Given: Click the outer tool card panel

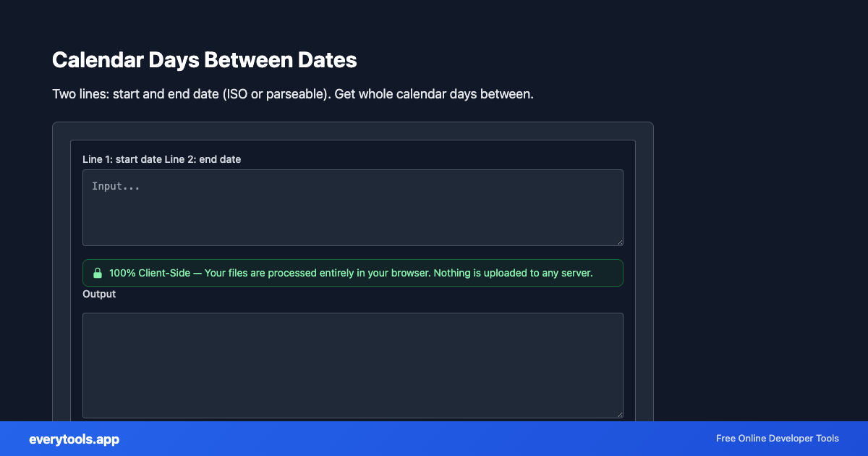Looking at the screenshot, I should click(353, 130).
